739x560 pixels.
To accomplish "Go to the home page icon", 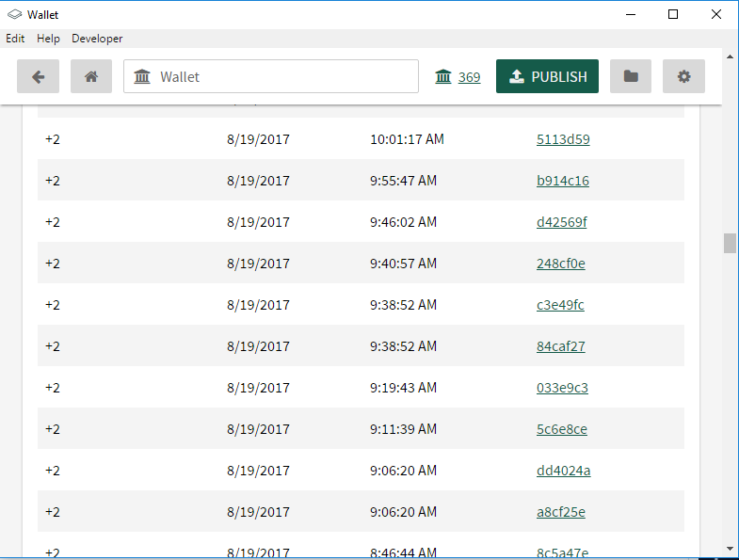I will (x=91, y=76).
